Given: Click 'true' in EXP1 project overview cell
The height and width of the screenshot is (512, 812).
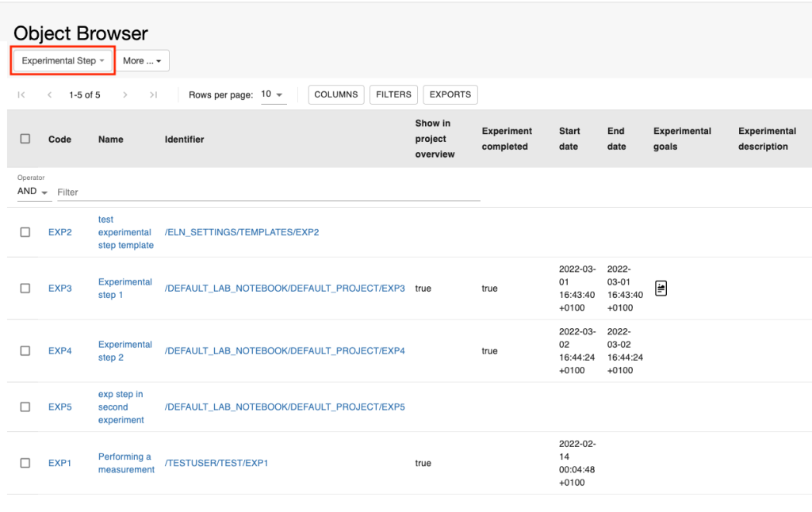Looking at the screenshot, I should click(423, 463).
